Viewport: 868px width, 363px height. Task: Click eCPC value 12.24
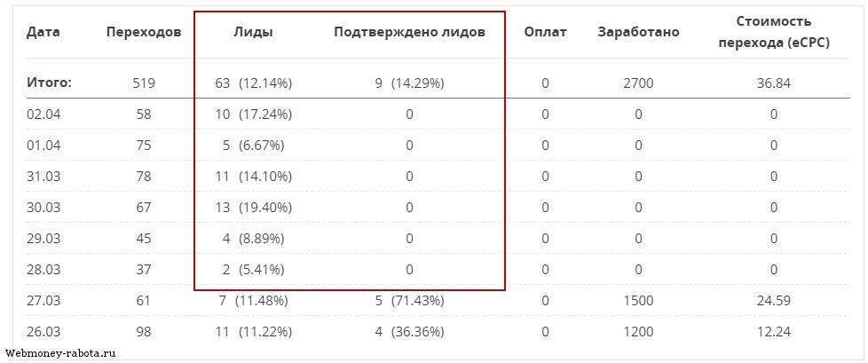point(773,332)
